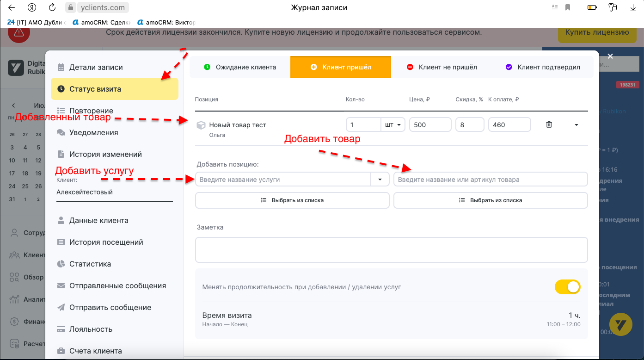The width and height of the screenshot is (644, 360).
Task: Go to previous month in background calendar
Action: (13, 106)
